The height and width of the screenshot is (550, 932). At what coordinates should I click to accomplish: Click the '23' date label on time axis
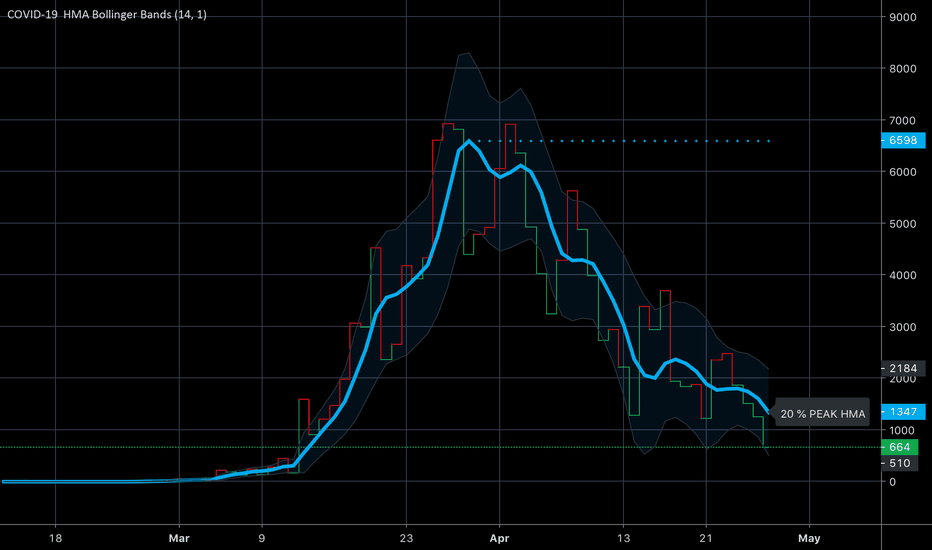(x=406, y=538)
